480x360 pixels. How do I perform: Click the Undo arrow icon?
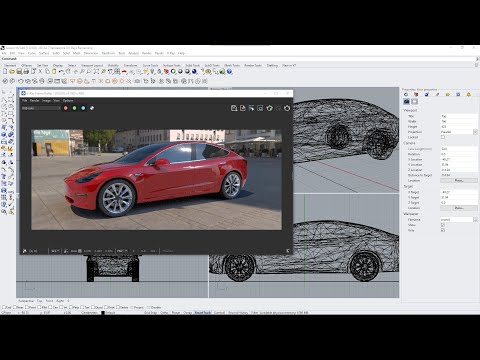[x=61, y=71]
